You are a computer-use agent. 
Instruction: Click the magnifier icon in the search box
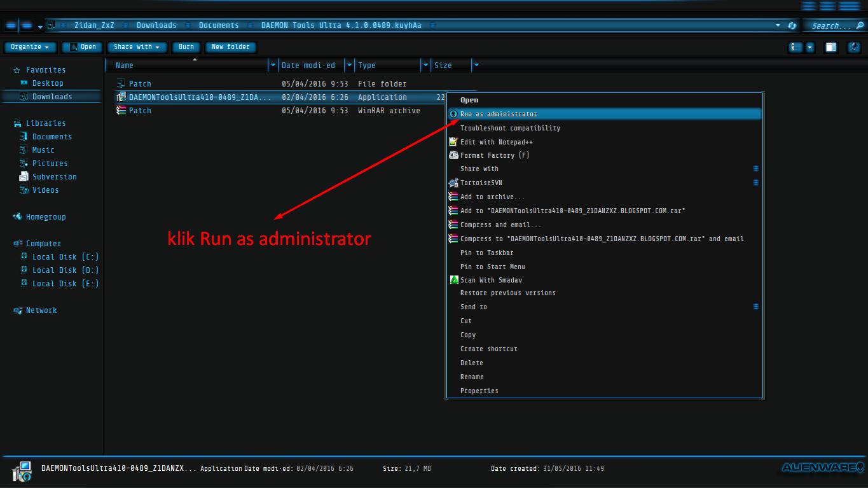[860, 25]
